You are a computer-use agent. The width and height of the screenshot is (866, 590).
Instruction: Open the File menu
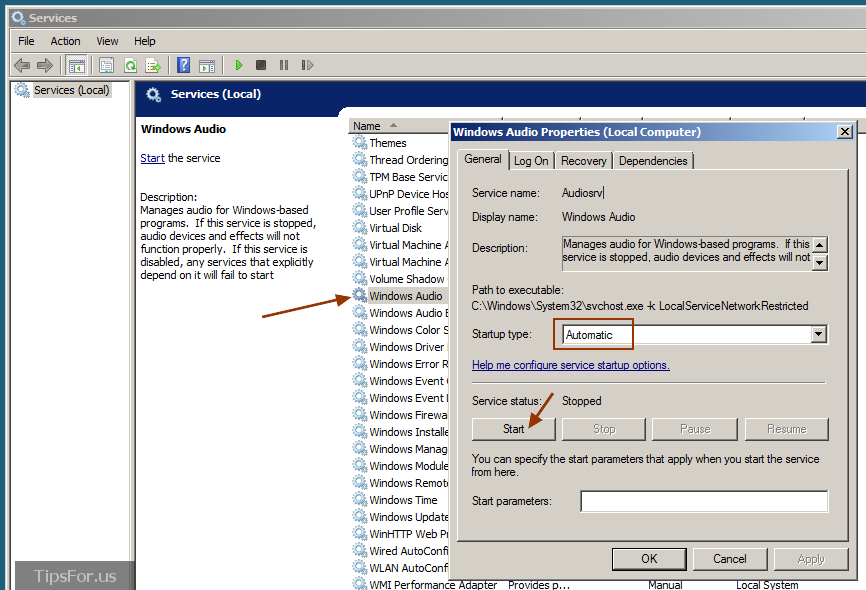(x=26, y=41)
